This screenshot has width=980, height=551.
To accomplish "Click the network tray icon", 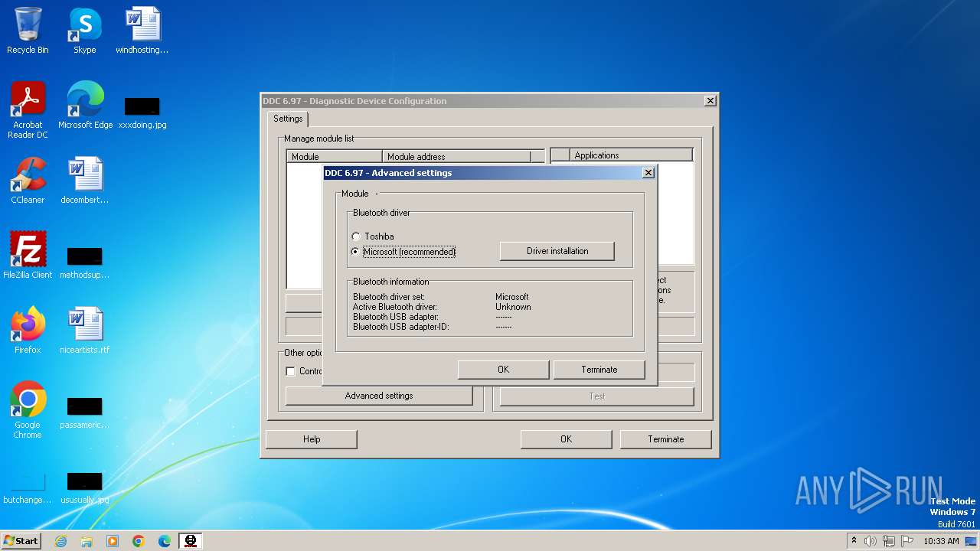I will (x=889, y=541).
